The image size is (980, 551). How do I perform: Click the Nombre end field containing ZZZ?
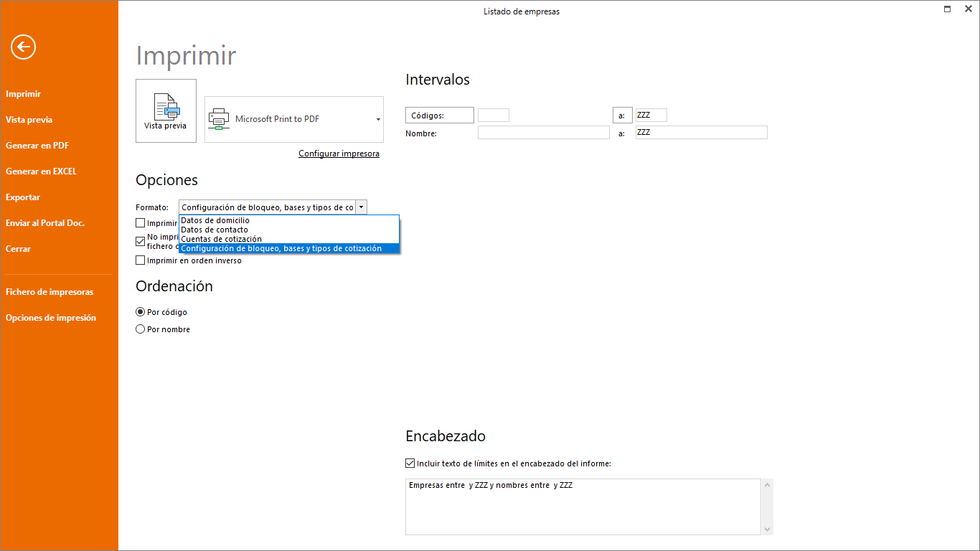click(x=702, y=133)
